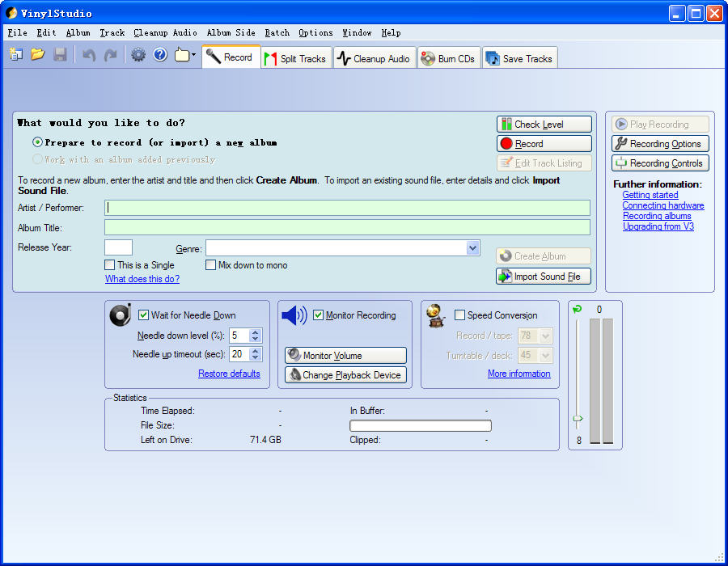Screen dimensions: 728x566
Task: Click into the Album Title field
Action: click(347, 227)
